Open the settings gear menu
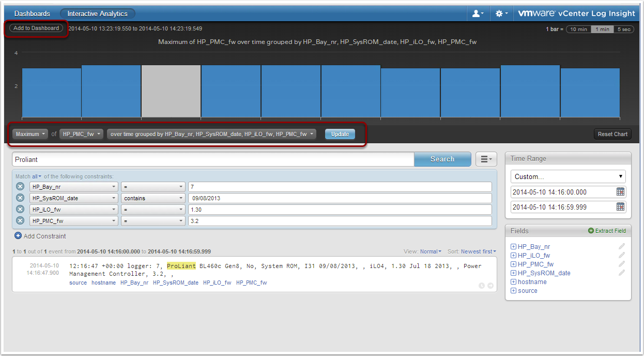The image size is (644, 356). point(501,13)
